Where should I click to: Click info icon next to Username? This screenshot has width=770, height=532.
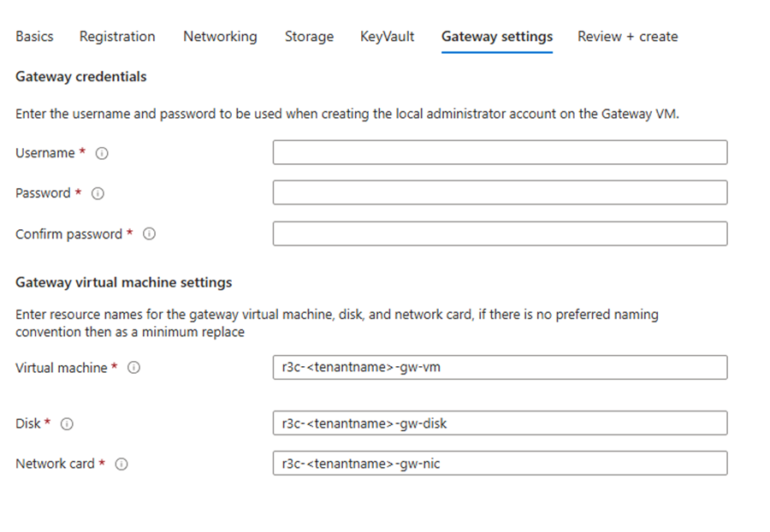click(102, 153)
